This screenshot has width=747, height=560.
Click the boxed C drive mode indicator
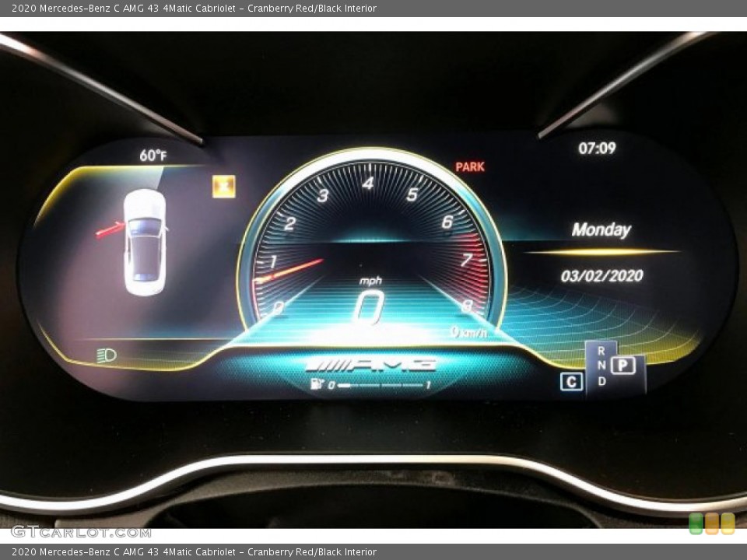(571, 381)
